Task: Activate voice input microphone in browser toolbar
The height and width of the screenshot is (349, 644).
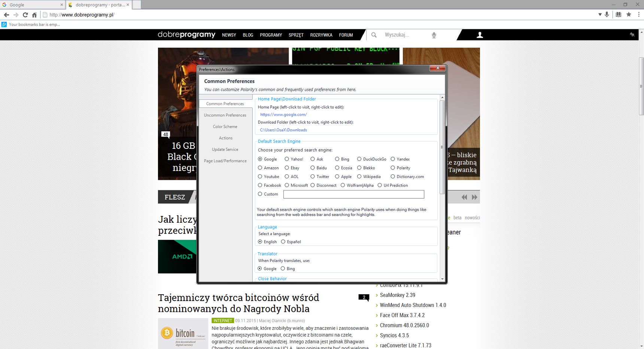Action: (607, 14)
